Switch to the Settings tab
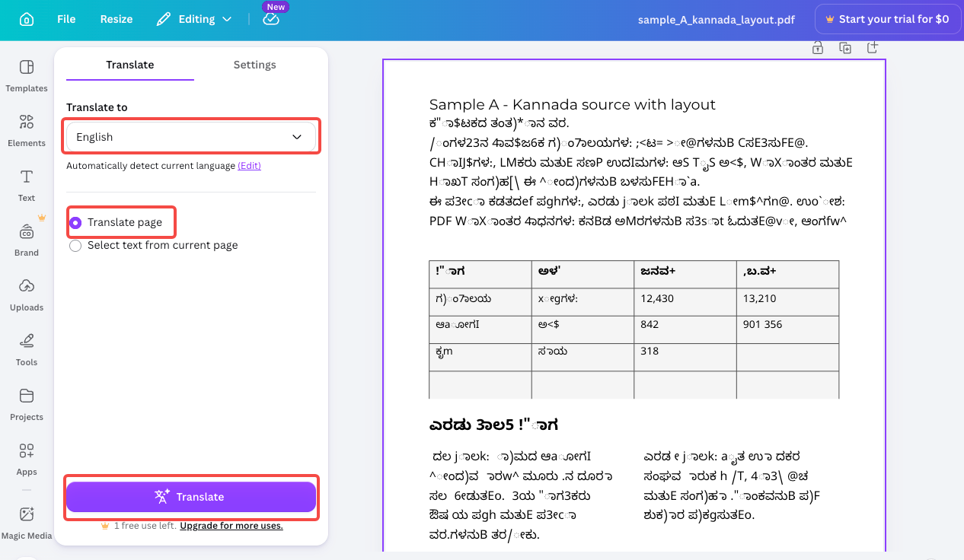The width and height of the screenshot is (964, 560). (254, 65)
